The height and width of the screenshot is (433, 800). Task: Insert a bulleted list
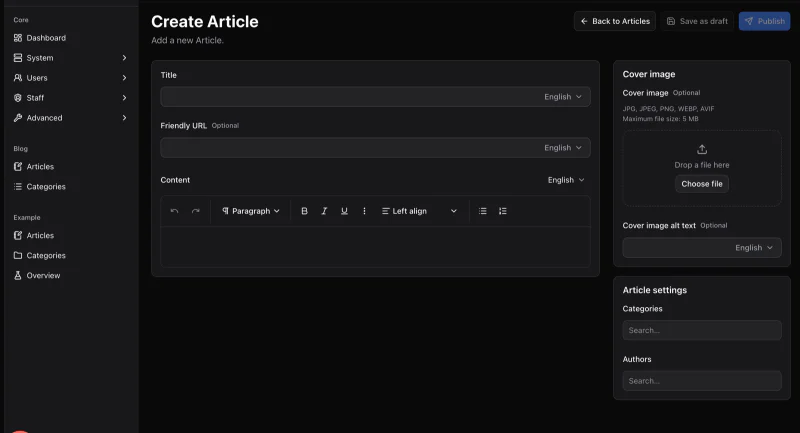tap(483, 211)
